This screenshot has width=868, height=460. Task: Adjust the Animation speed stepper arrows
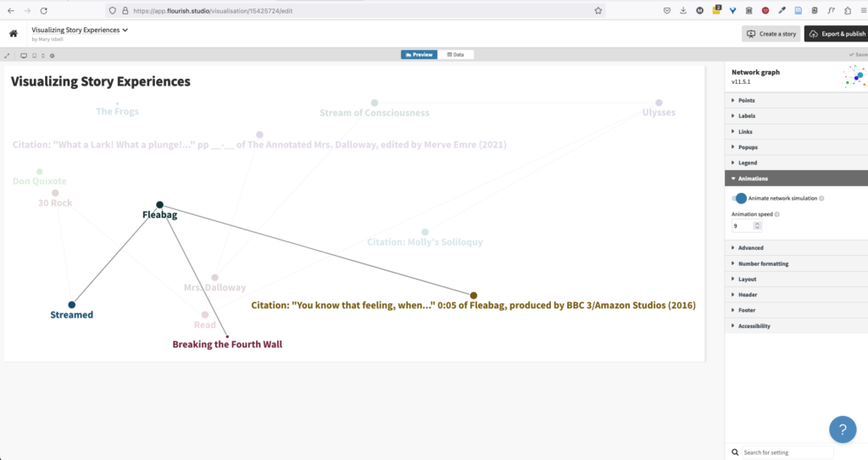pyautogui.click(x=757, y=226)
